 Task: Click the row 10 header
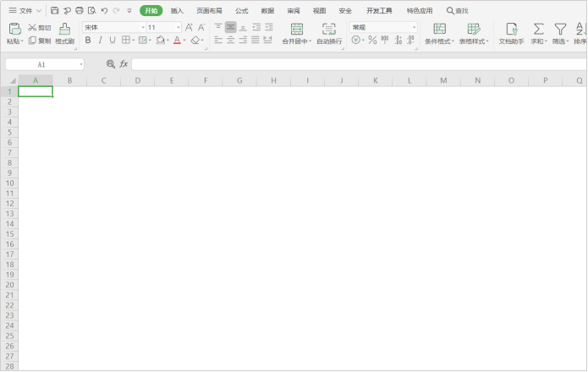(9, 183)
